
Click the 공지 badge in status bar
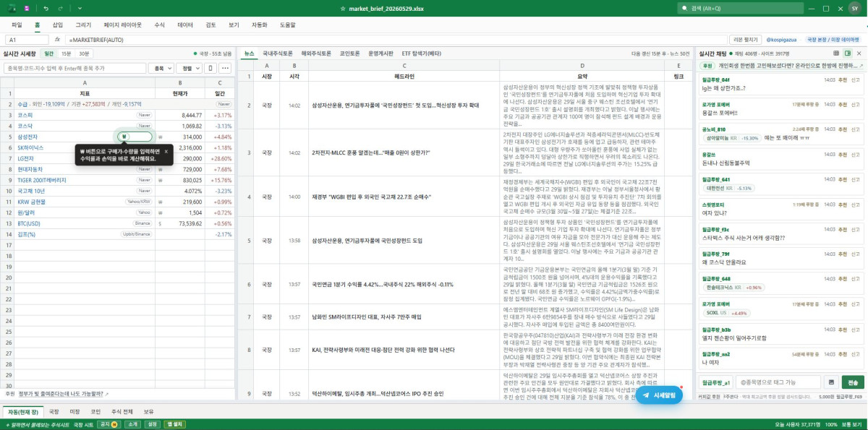tap(108, 424)
